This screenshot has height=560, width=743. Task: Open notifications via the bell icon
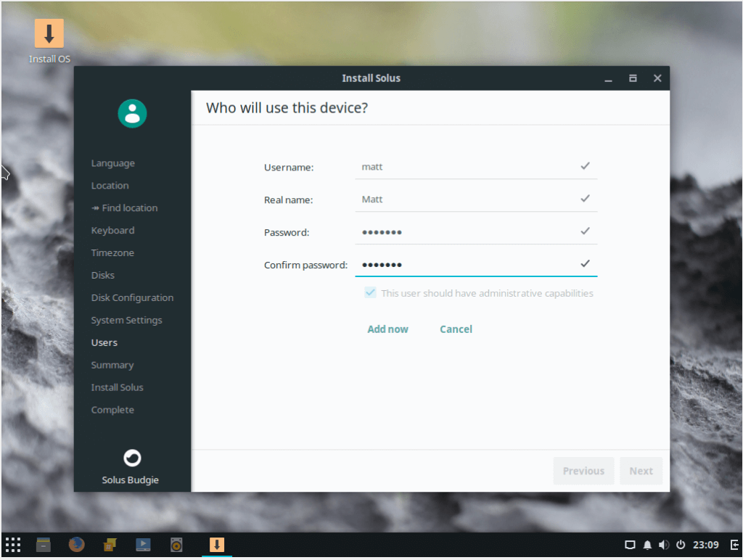pyautogui.click(x=646, y=545)
